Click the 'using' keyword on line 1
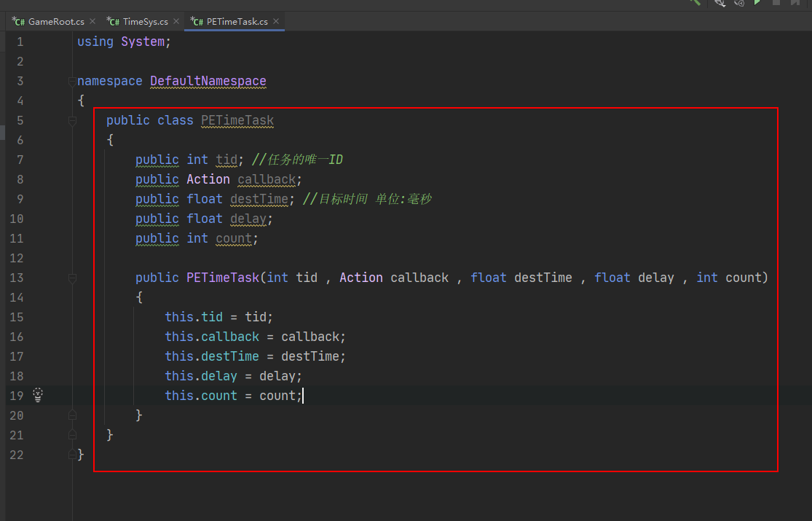Viewport: 812px width, 521px height. [95, 42]
